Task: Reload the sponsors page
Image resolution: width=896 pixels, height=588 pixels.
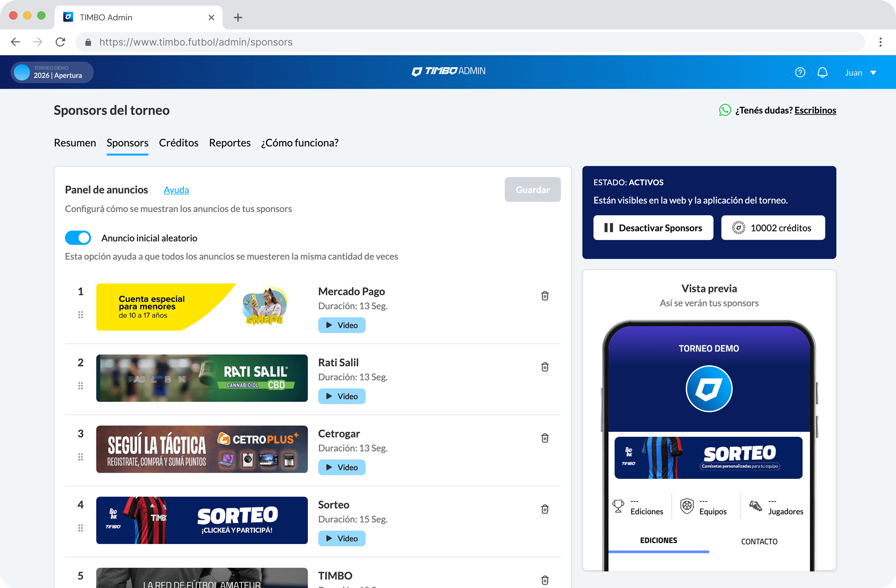Action: tap(60, 42)
